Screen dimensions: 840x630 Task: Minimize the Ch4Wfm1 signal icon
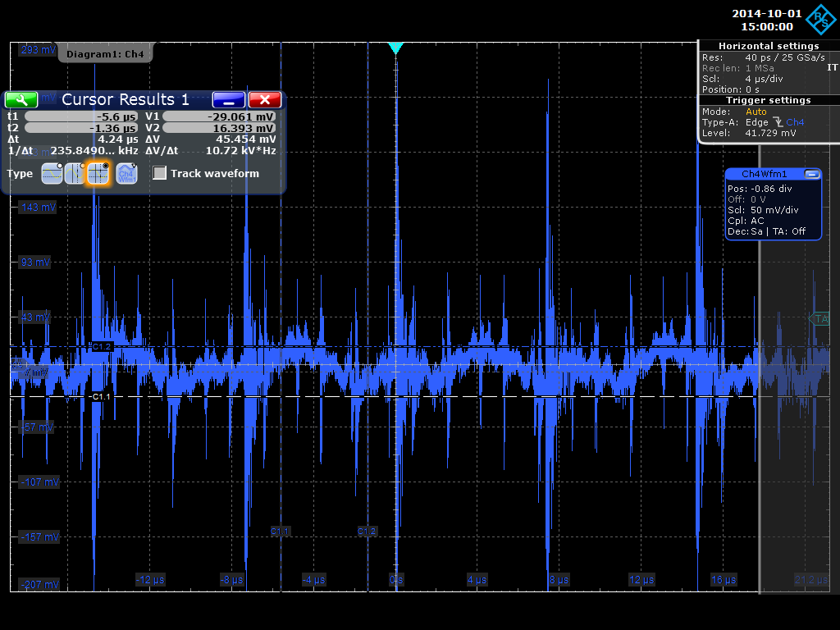click(812, 174)
